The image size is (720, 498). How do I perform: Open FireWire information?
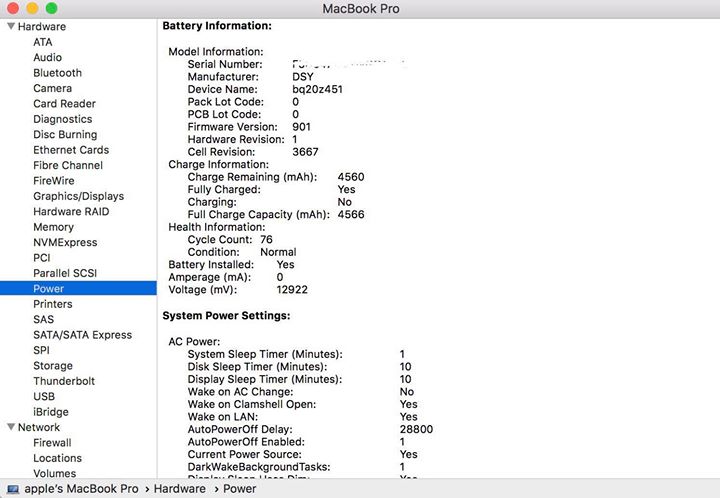click(x=54, y=181)
